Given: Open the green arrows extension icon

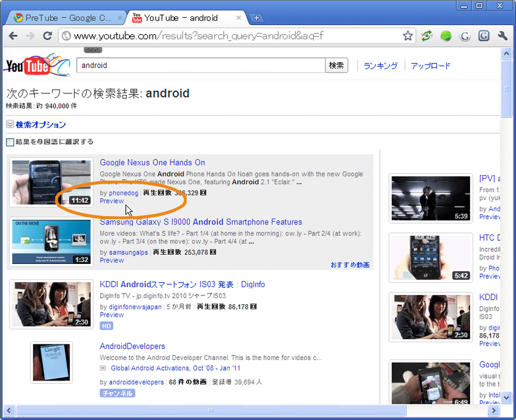Looking at the screenshot, I should click(x=426, y=36).
